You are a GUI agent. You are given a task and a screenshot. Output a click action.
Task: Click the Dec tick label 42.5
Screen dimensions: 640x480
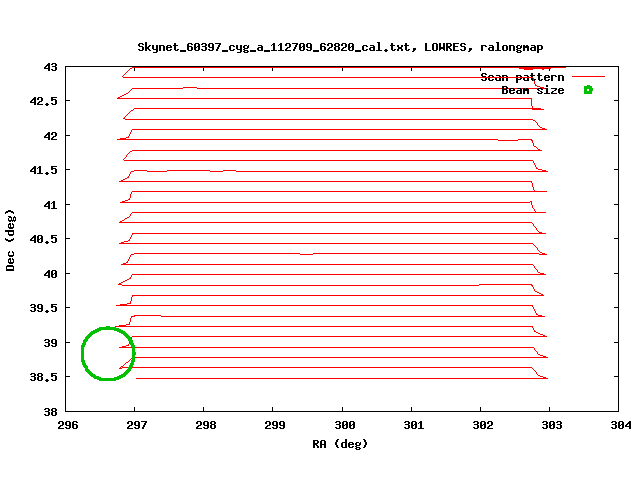[44, 101]
